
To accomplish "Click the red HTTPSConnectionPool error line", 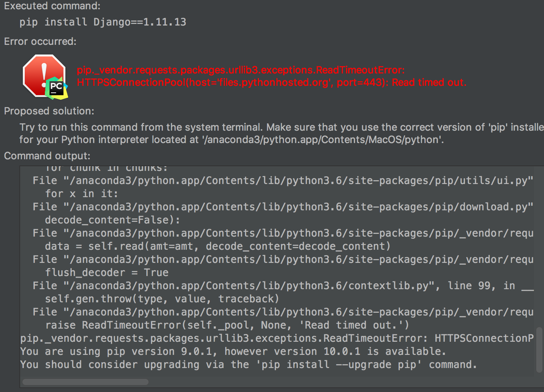I will click(272, 82).
